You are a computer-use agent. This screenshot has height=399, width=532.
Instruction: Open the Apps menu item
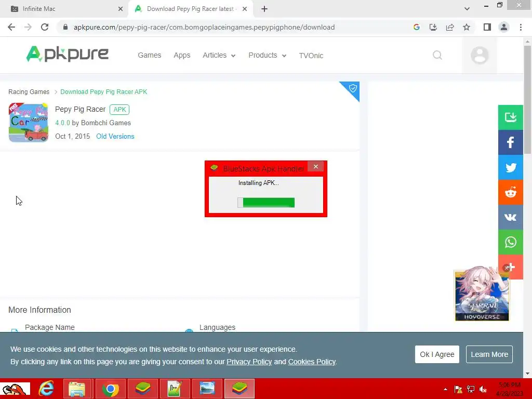[x=182, y=55]
